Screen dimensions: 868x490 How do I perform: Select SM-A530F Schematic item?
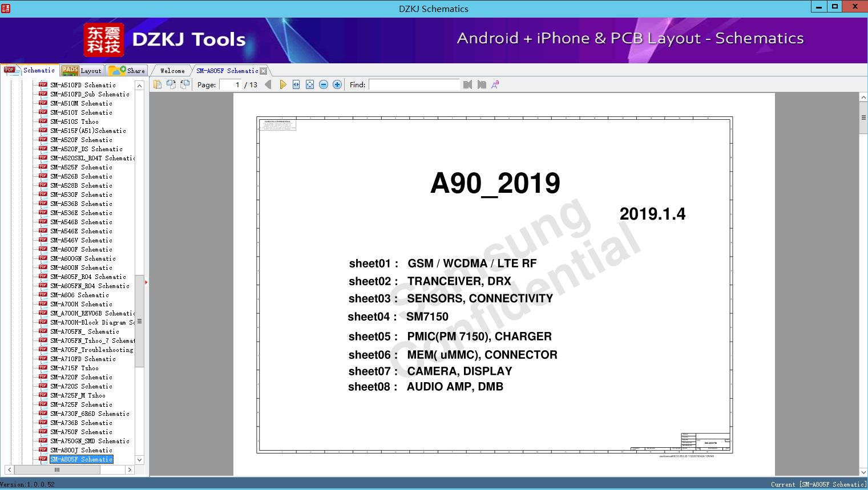81,195
